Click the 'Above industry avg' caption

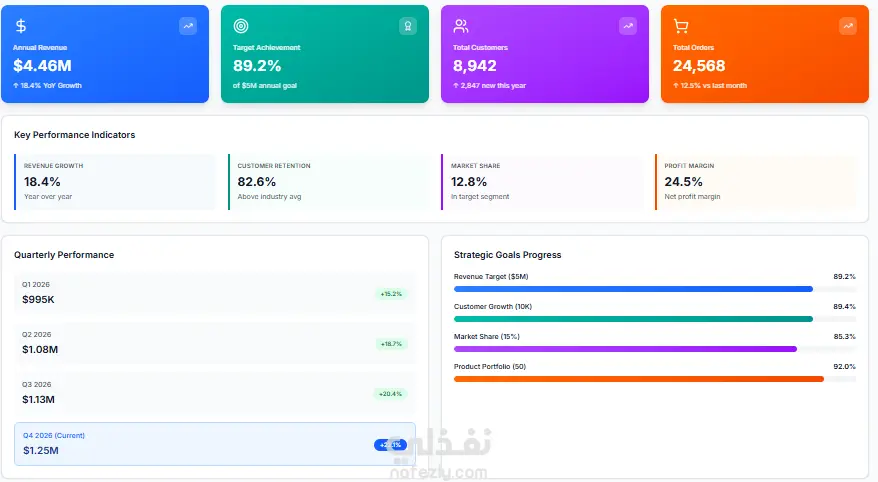pyautogui.click(x=269, y=196)
